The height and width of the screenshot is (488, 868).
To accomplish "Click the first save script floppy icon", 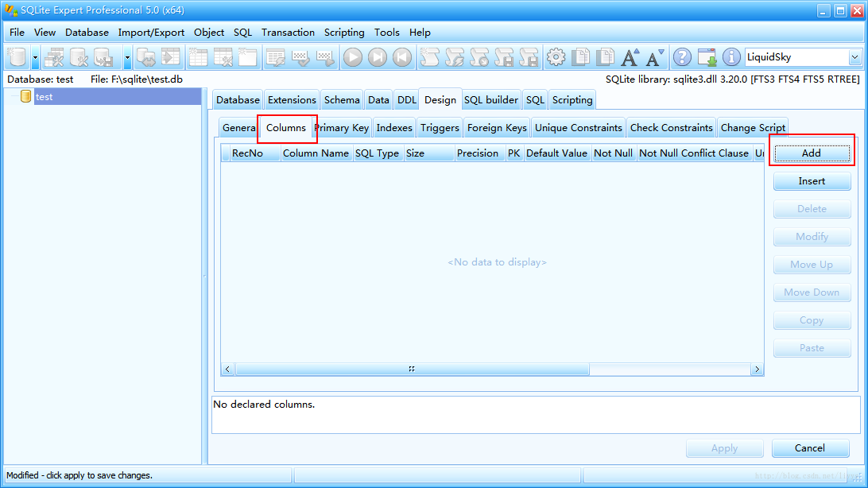I will coord(504,57).
